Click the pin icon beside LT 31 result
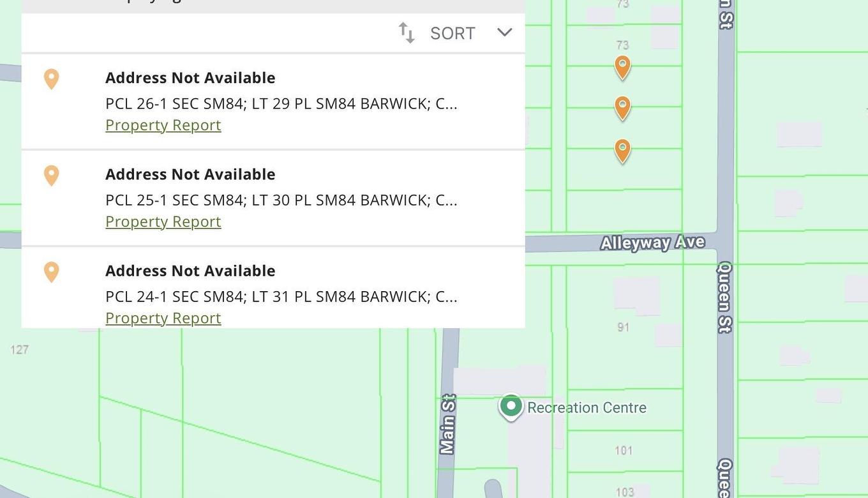Viewport: 868px width, 498px height. tap(51, 271)
